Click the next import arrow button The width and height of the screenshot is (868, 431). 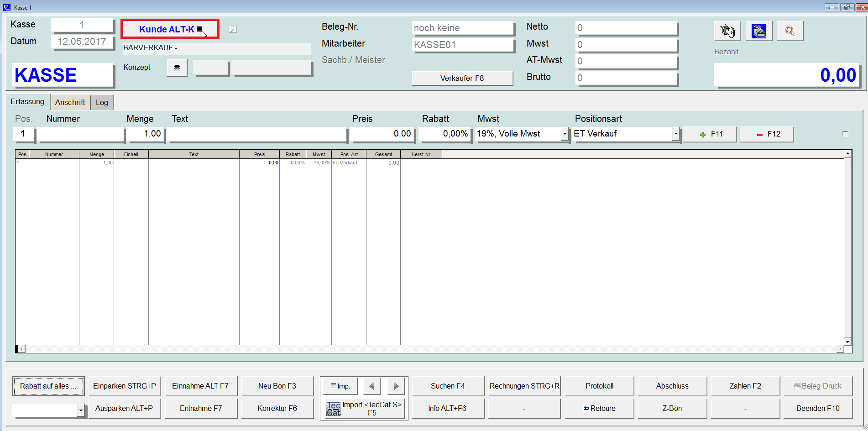(x=396, y=386)
